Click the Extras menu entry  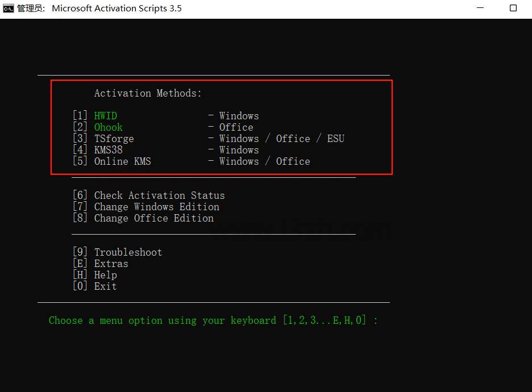111,264
